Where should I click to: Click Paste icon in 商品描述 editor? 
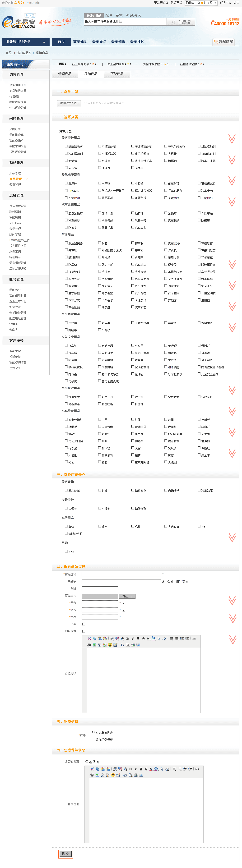100,638
